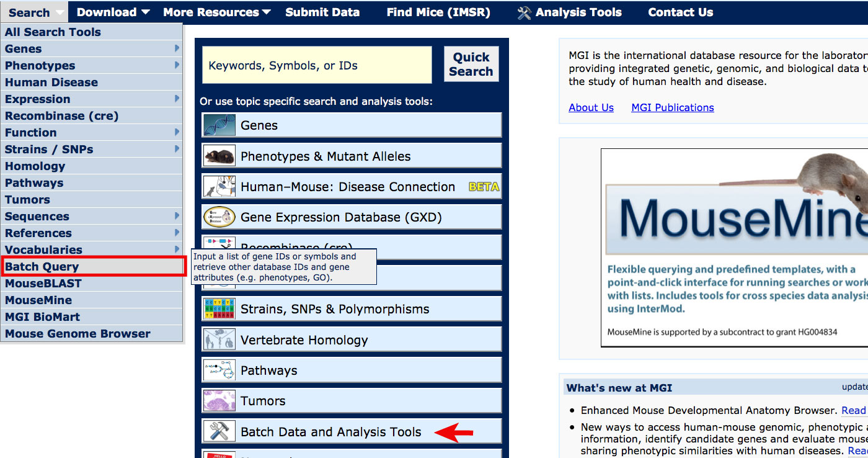This screenshot has height=458, width=868.
Task: Expand the Strains / SNPs submenu arrow
Action: point(177,149)
